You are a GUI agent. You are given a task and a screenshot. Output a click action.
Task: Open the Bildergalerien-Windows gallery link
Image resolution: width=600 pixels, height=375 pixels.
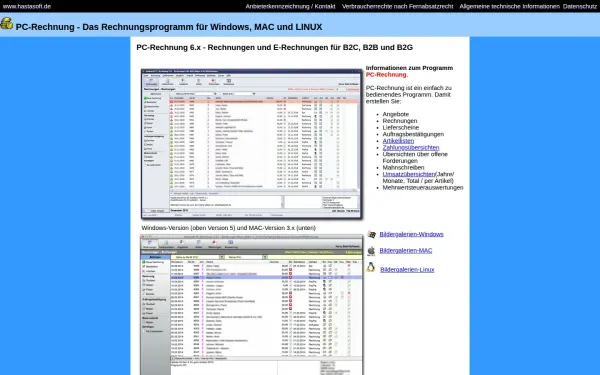(x=411, y=234)
